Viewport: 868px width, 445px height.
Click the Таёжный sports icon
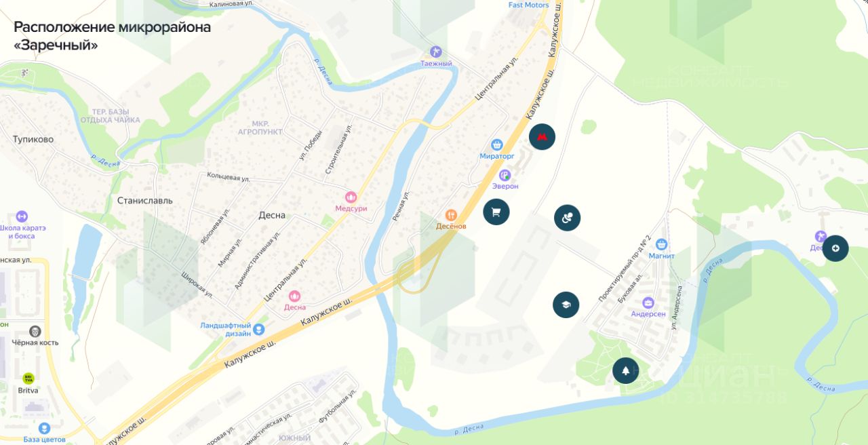(x=436, y=52)
